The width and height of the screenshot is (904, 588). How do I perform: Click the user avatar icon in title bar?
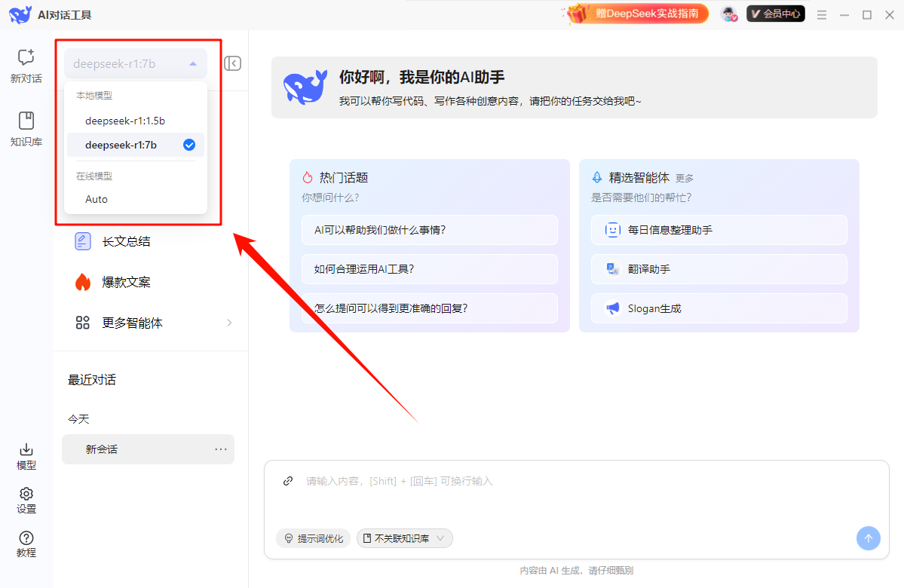point(728,14)
